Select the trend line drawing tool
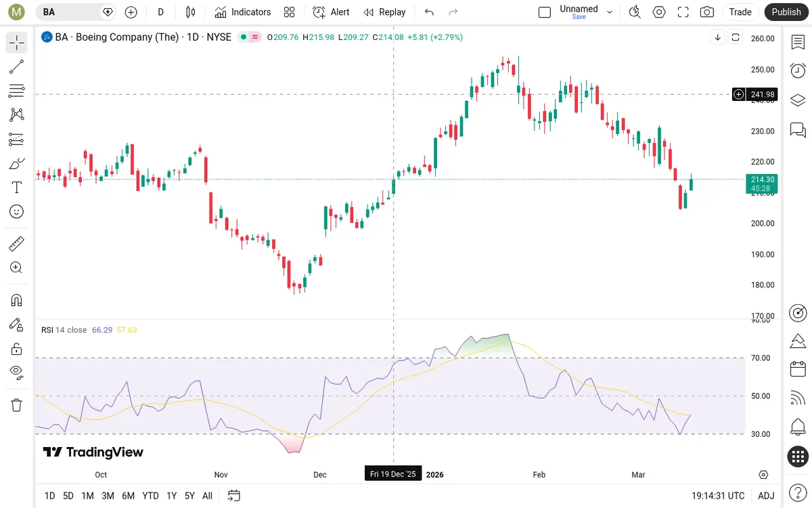The width and height of the screenshot is (812, 508). [x=17, y=66]
